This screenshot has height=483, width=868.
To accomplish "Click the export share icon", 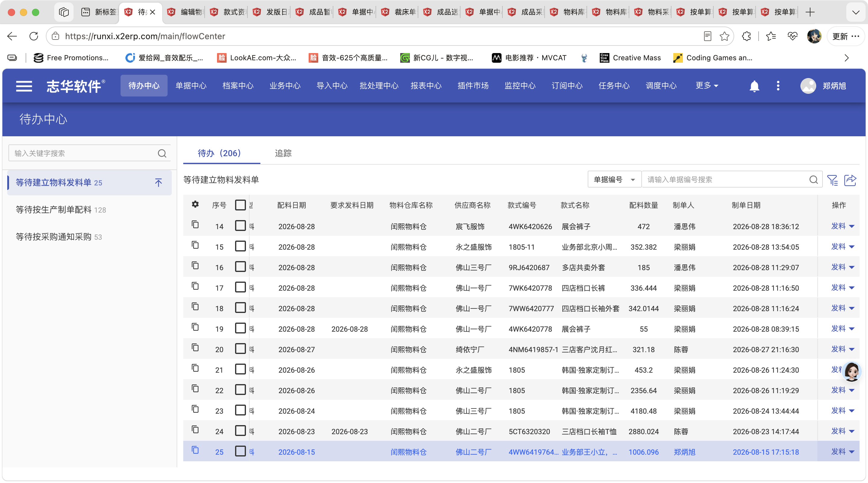I will 850,180.
